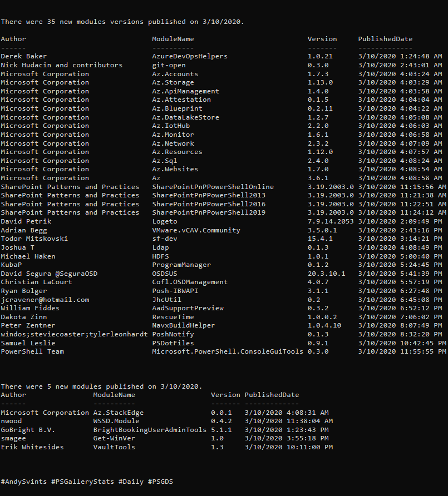Click the OSDSUS module name
This screenshot has height=496, width=448.
pyautogui.click(x=165, y=274)
